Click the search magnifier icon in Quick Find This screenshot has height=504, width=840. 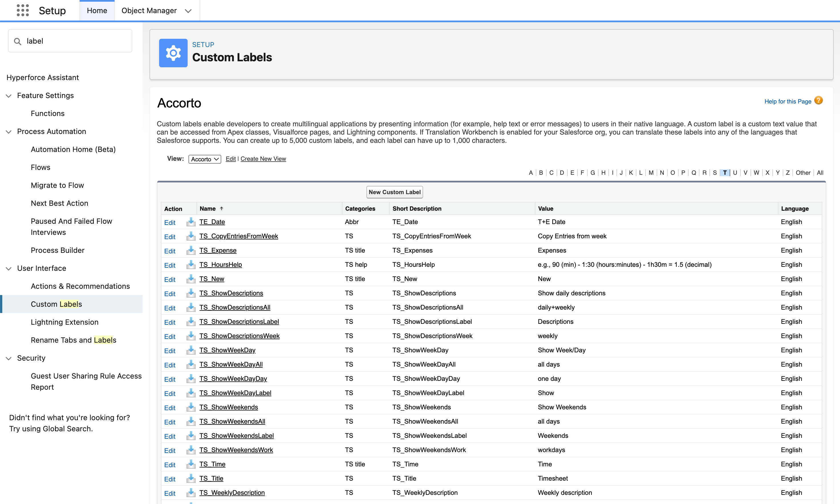17,41
